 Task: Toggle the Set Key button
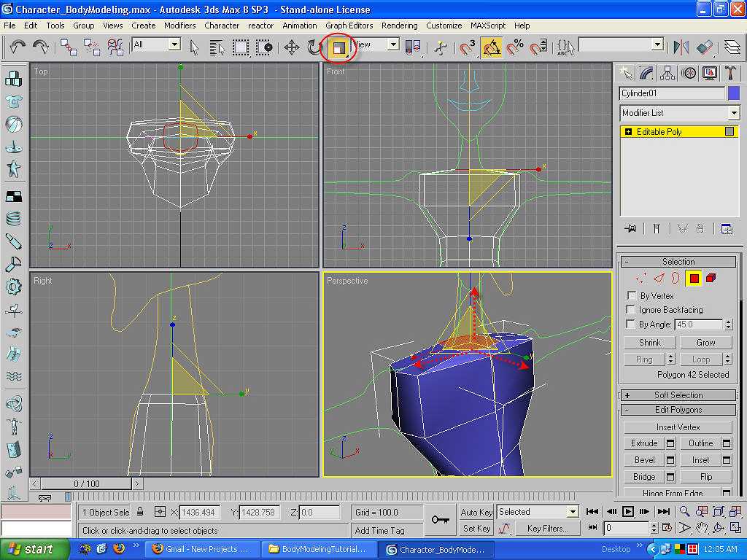pyautogui.click(x=476, y=528)
